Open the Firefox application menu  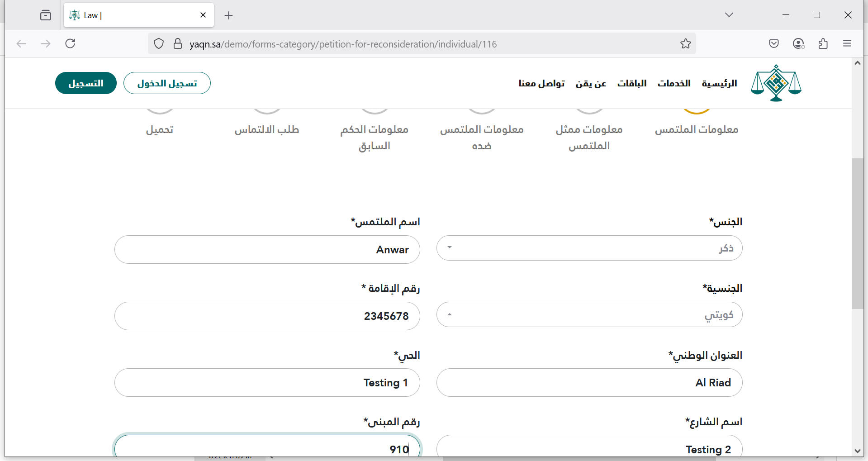(847, 44)
